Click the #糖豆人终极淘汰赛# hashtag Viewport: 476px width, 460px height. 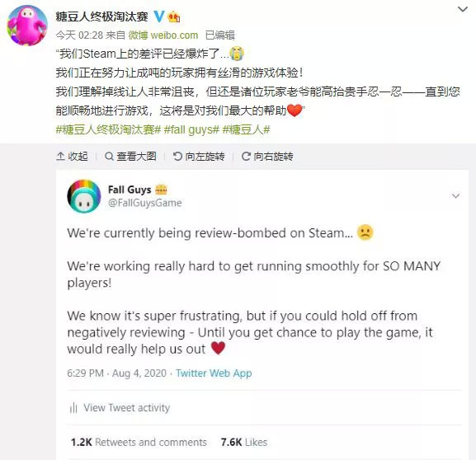[x=108, y=129]
